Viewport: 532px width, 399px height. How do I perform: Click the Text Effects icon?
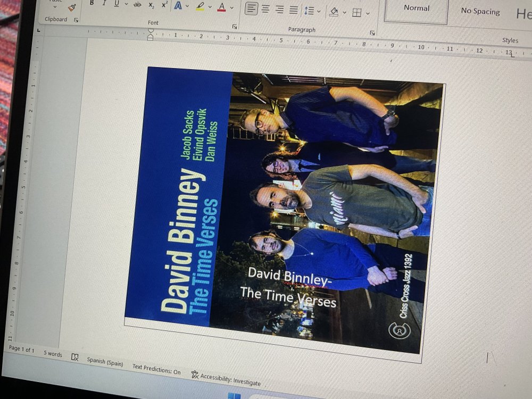point(178,5)
